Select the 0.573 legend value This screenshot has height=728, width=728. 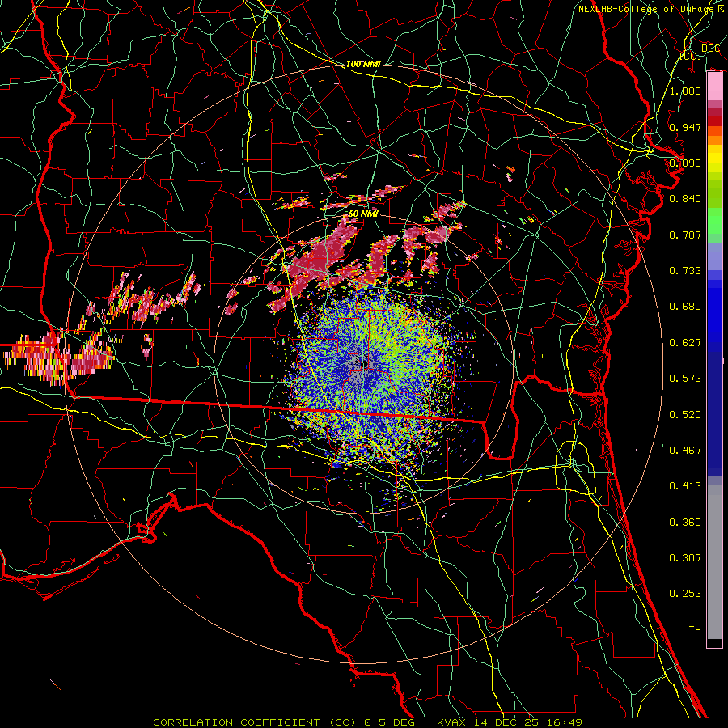tap(685, 379)
